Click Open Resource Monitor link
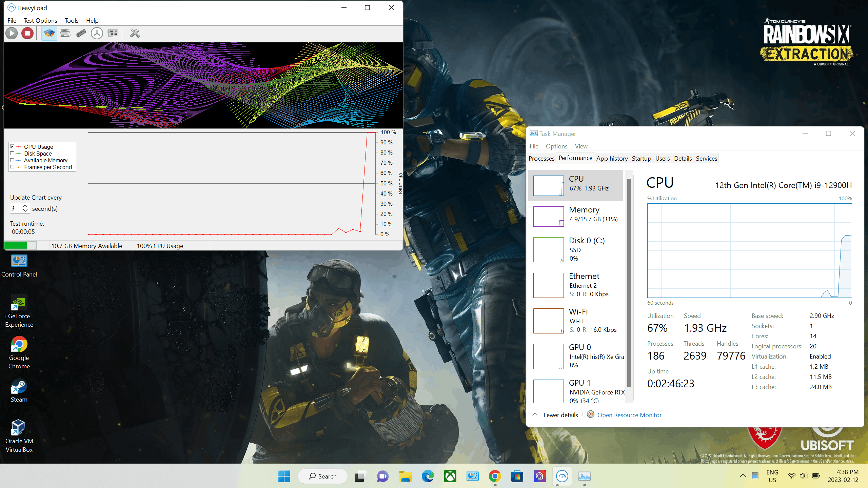 pos(629,415)
